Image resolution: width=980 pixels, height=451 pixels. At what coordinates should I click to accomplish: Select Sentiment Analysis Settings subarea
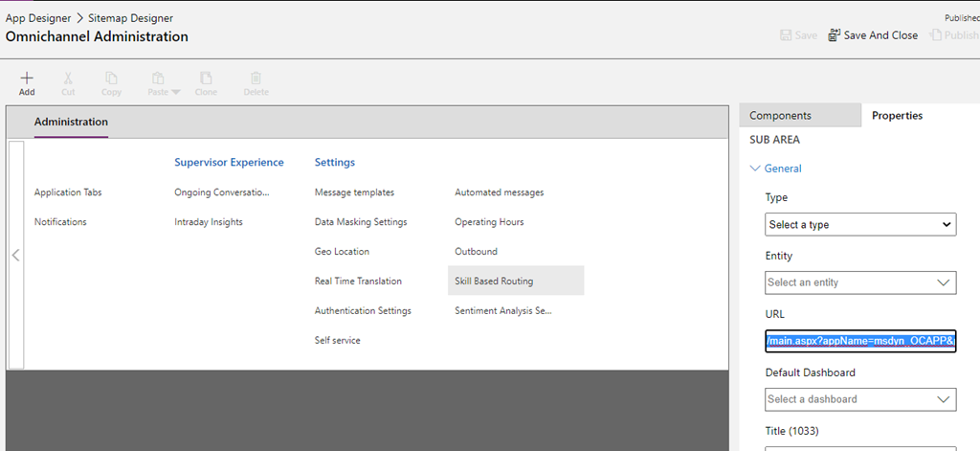click(503, 311)
